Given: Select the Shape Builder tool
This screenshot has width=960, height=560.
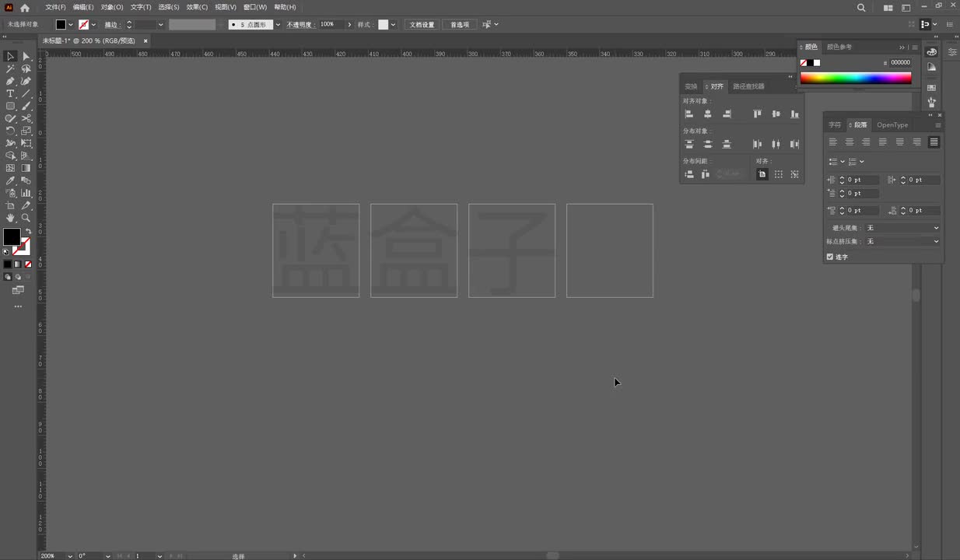Looking at the screenshot, I should tap(10, 156).
